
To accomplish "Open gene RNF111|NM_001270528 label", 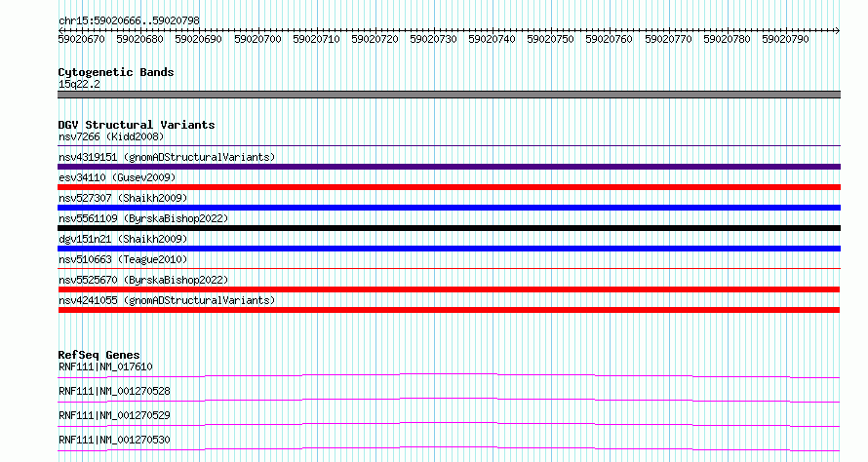I will [114, 391].
